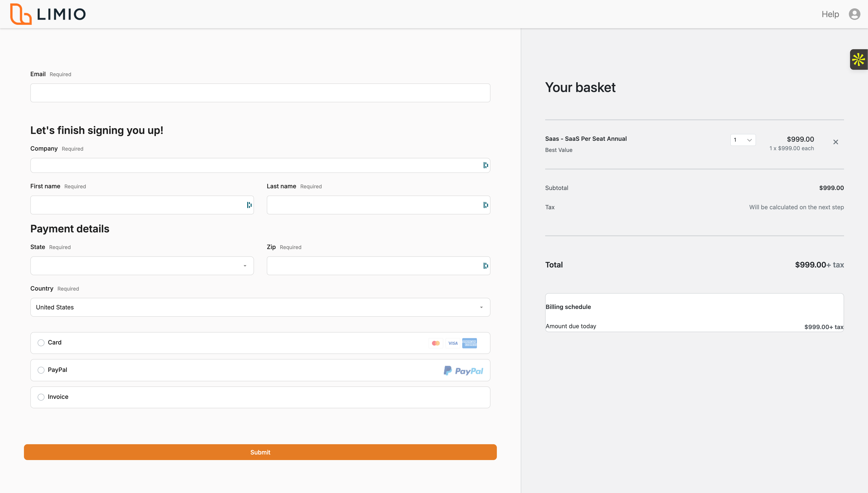Click the Submit button
This screenshot has width=868, height=493.
point(260,452)
